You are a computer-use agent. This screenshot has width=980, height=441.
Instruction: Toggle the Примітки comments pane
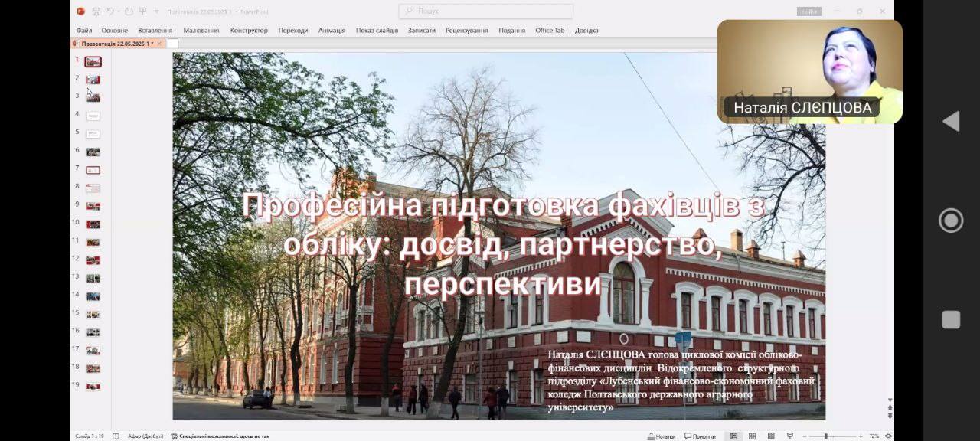click(x=700, y=436)
